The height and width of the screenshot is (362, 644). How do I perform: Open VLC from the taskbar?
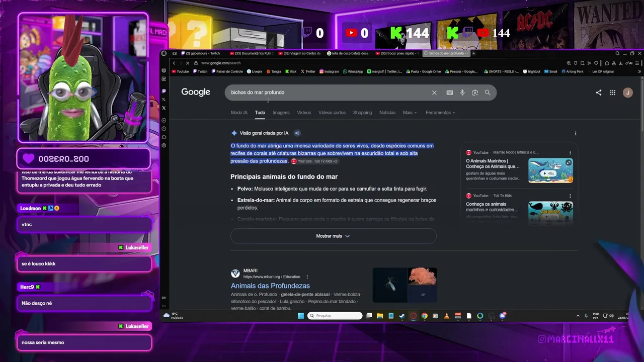(x=446, y=316)
